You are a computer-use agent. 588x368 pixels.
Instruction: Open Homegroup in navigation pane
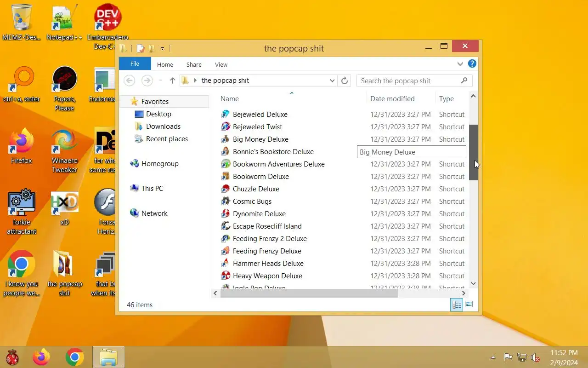pos(160,163)
